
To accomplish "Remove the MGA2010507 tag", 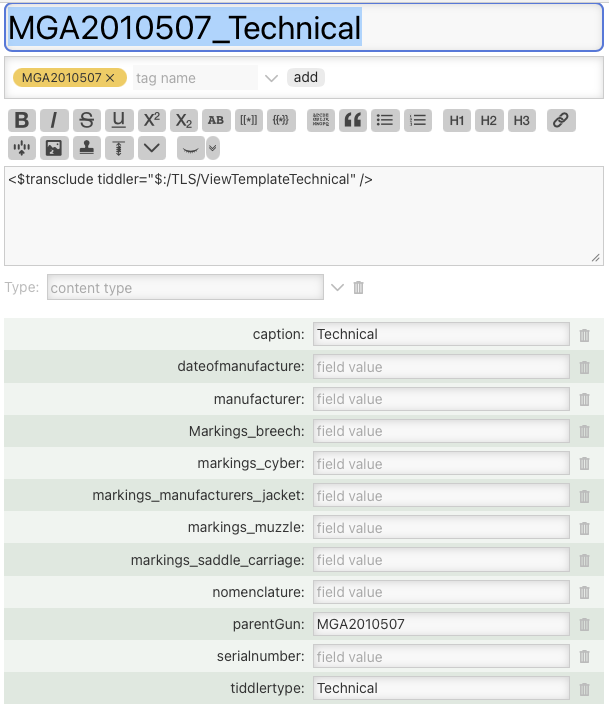I will click(110, 78).
